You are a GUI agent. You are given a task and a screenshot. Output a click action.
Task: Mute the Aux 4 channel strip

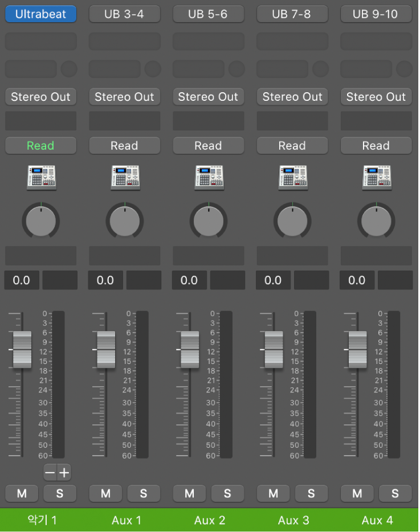tap(357, 493)
